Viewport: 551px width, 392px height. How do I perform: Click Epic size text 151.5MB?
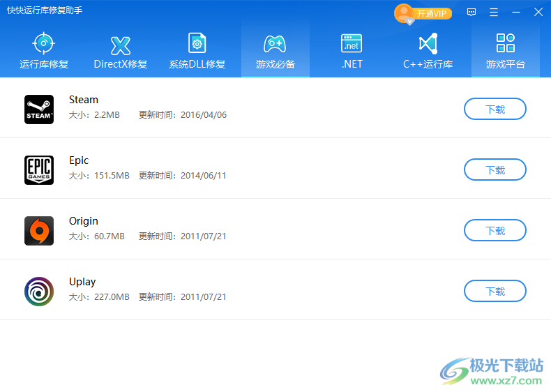pyautogui.click(x=112, y=176)
